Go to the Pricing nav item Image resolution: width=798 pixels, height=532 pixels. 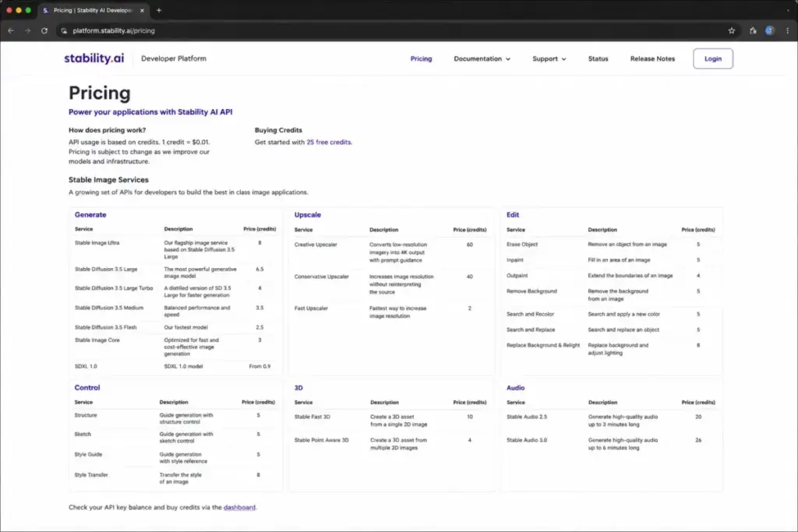coord(421,58)
